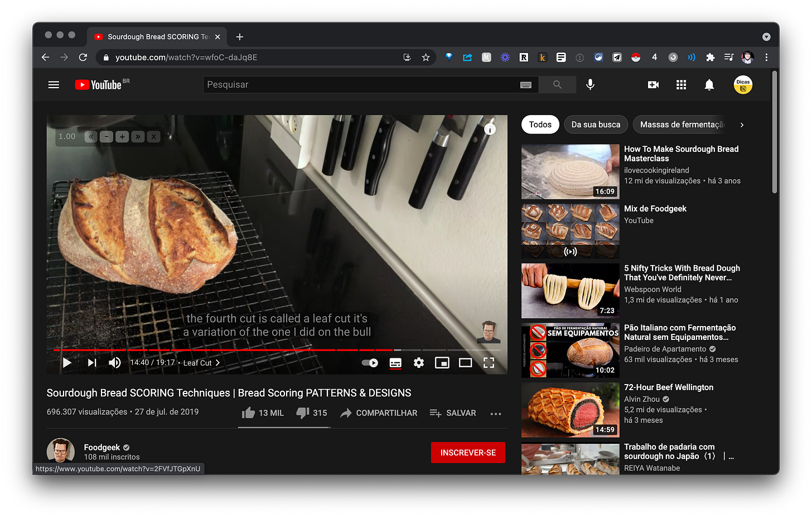Open How To Make Sourdough Bread Masterclass thumbnail
The image size is (812, 518).
[x=570, y=172]
